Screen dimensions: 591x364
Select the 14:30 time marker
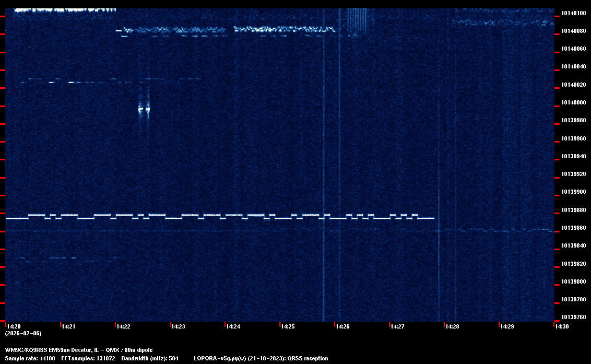(561, 326)
